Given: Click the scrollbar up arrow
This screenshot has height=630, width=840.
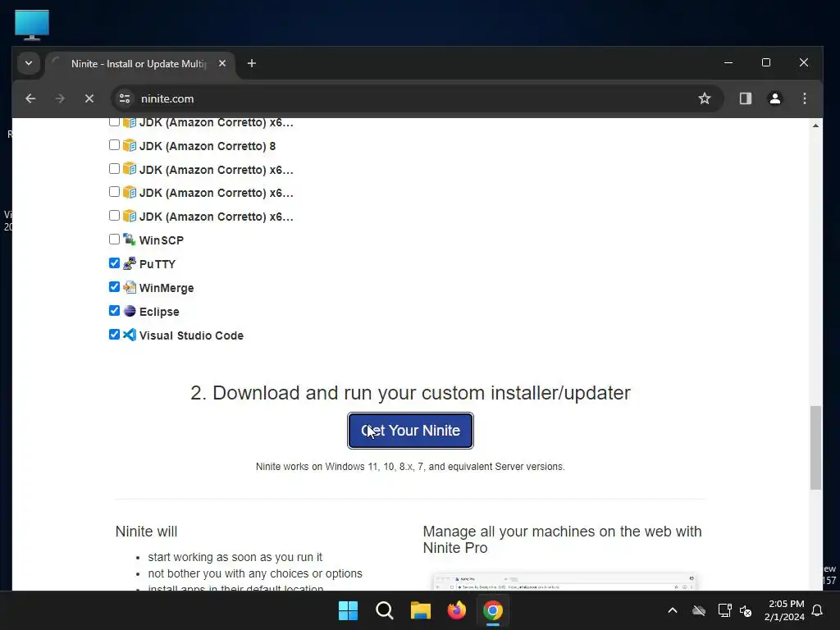Looking at the screenshot, I should coord(815,126).
